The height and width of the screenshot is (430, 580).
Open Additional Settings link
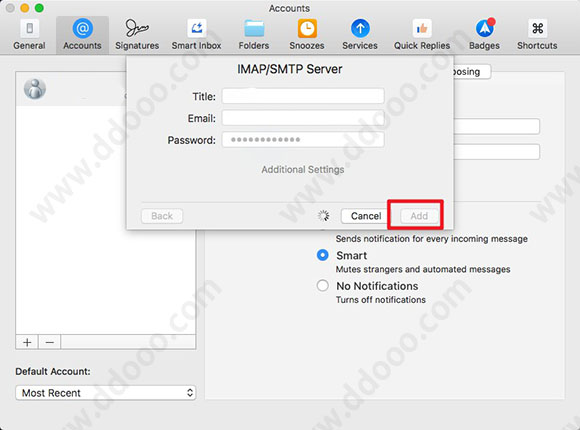coord(303,169)
